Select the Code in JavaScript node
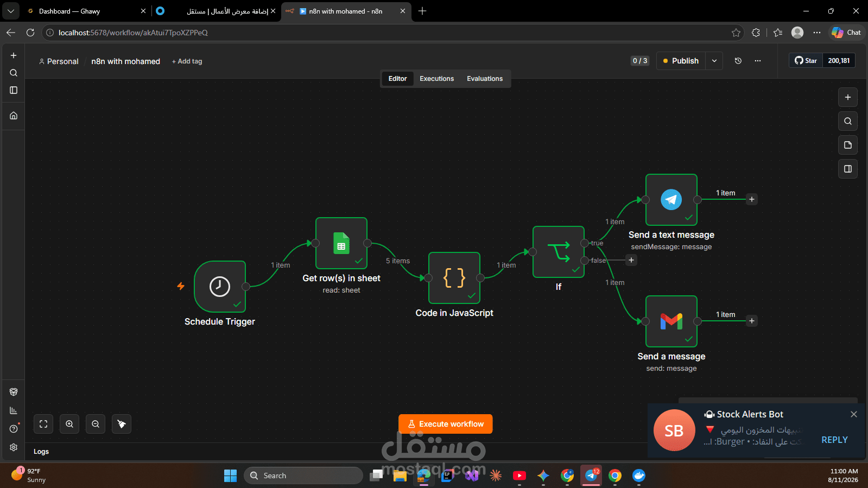868x488 pixels. click(x=454, y=278)
